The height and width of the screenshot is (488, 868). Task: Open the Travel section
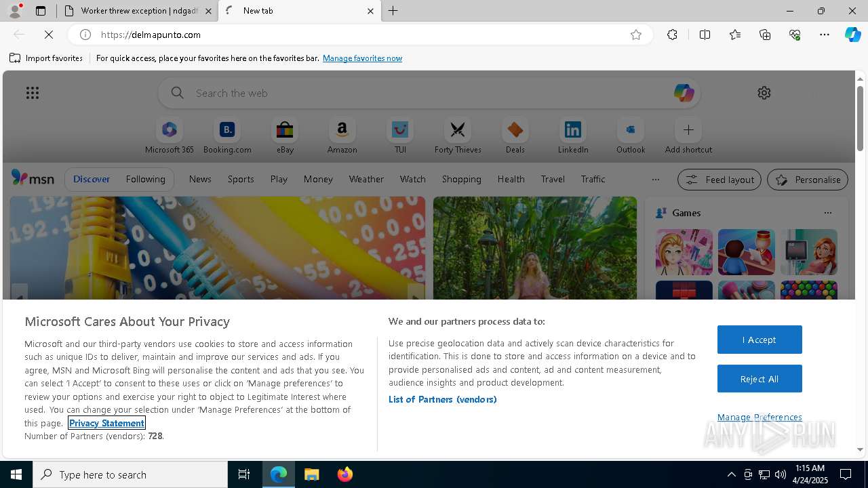(x=553, y=180)
